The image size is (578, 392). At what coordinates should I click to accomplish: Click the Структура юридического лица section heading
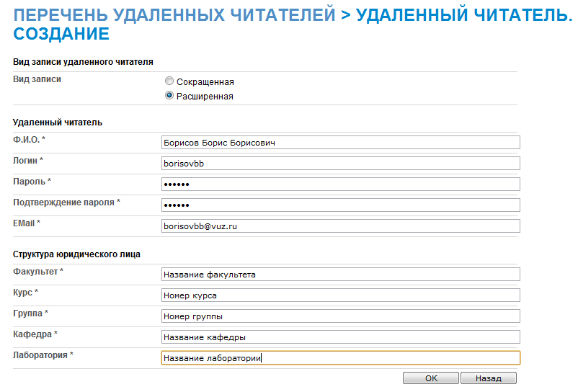click(76, 254)
